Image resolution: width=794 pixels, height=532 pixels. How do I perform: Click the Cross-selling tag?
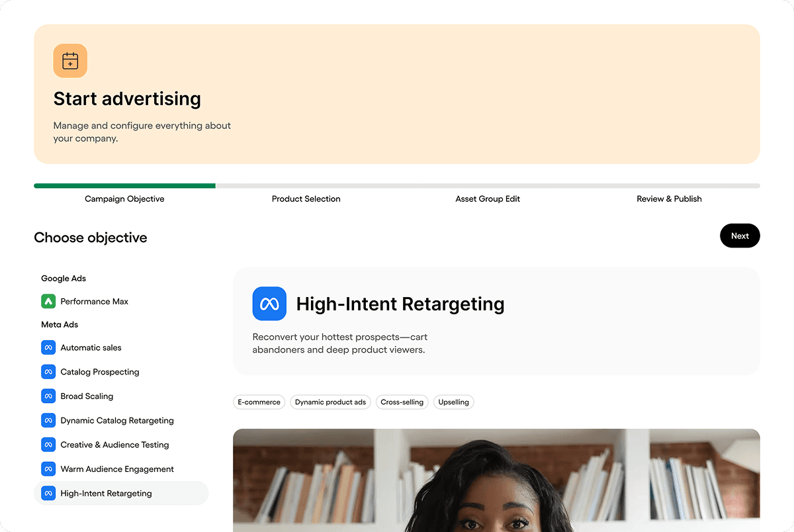pyautogui.click(x=402, y=402)
